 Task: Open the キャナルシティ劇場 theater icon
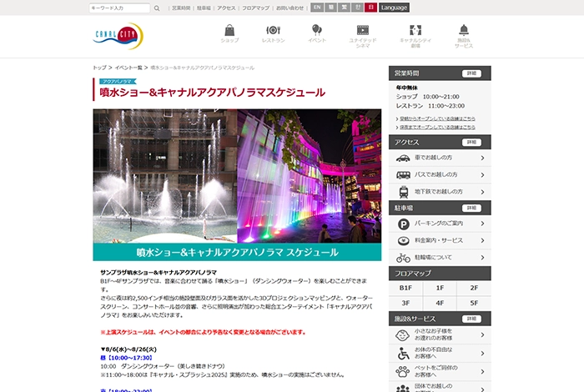point(415,30)
